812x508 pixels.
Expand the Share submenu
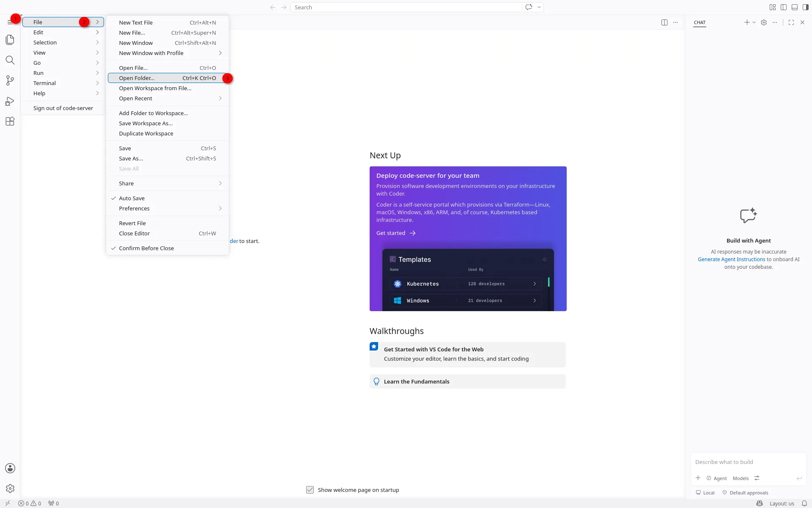167,183
